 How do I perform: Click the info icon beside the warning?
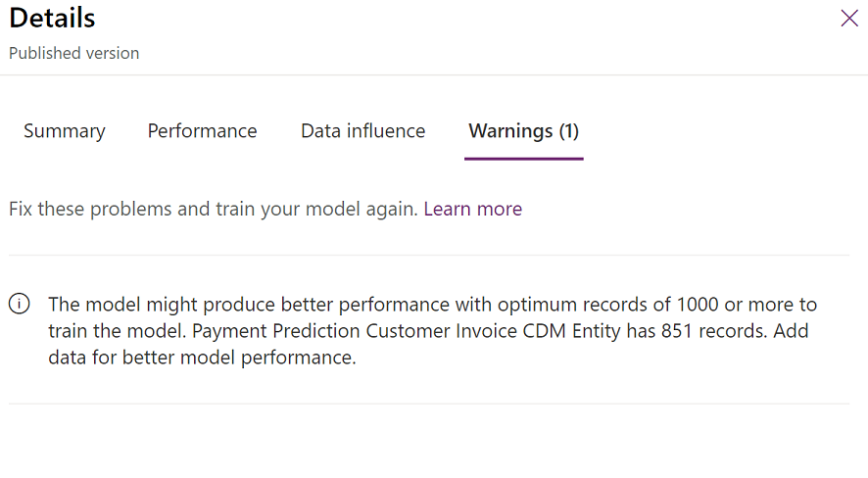coord(20,305)
